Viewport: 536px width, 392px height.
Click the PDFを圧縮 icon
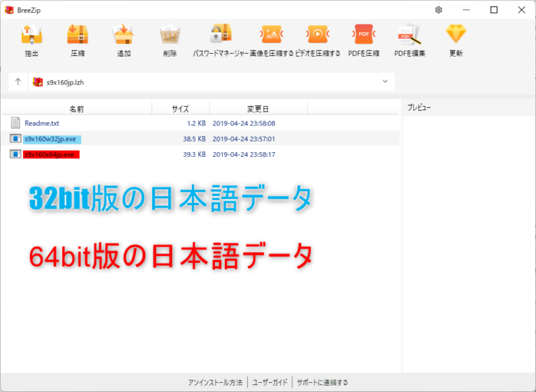(364, 35)
